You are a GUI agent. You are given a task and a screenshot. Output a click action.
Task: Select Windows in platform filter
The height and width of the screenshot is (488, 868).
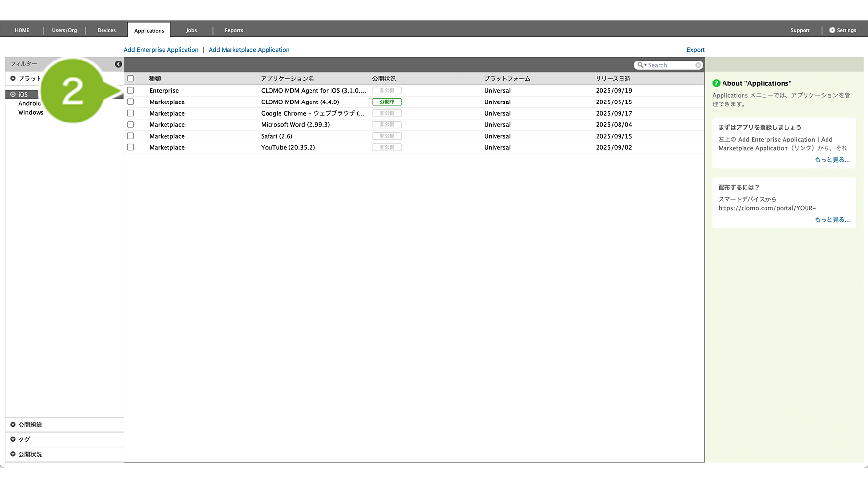31,112
